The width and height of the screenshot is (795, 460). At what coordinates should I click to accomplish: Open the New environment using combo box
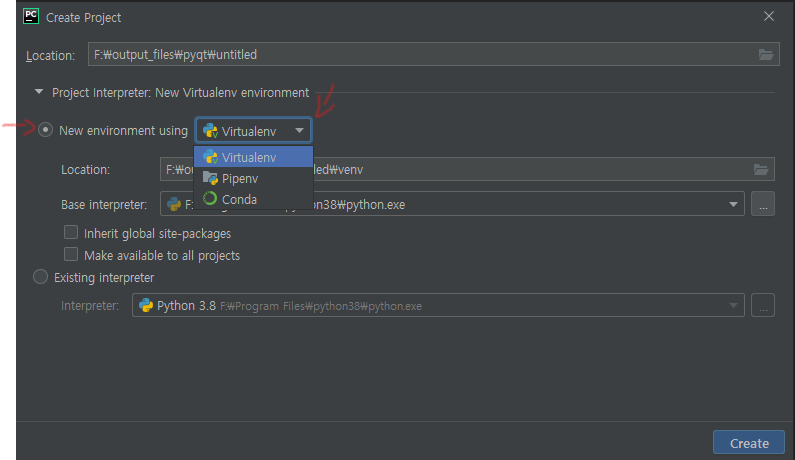254,131
